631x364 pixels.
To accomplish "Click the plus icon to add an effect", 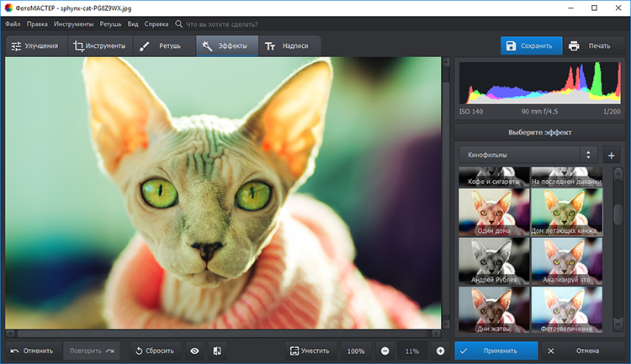I will [612, 155].
